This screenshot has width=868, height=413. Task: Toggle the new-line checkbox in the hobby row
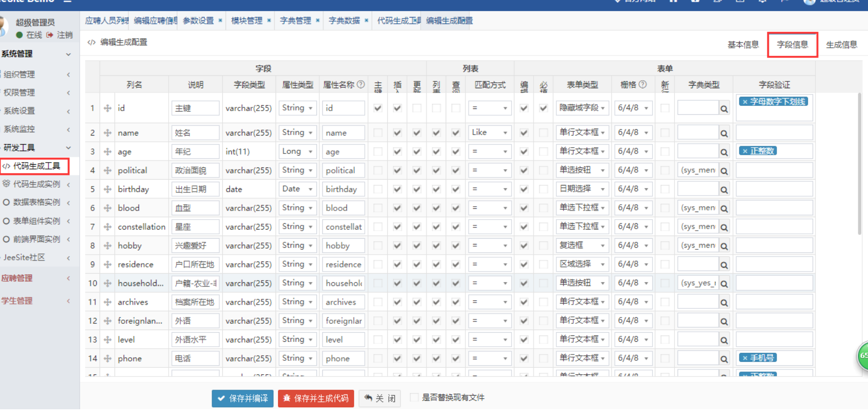click(x=665, y=246)
